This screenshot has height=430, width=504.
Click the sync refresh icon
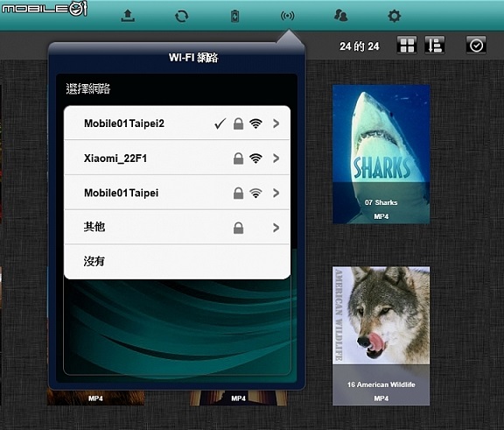[x=182, y=16]
